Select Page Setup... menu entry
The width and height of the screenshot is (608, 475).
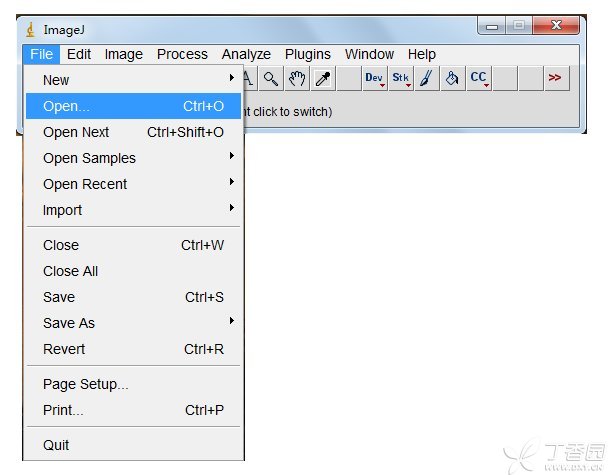[x=133, y=384]
